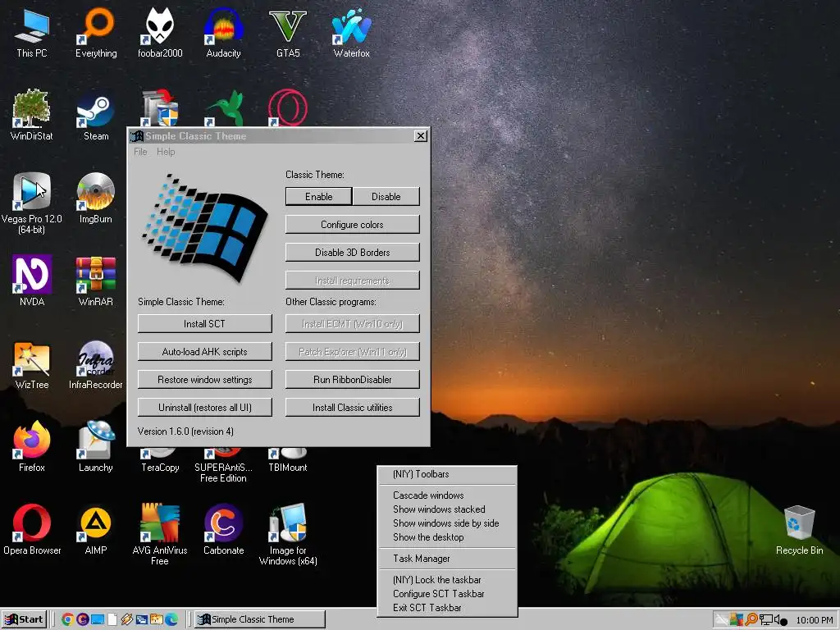The width and height of the screenshot is (840, 630).
Task: Click the Enable classic theme button
Action: [x=319, y=197]
